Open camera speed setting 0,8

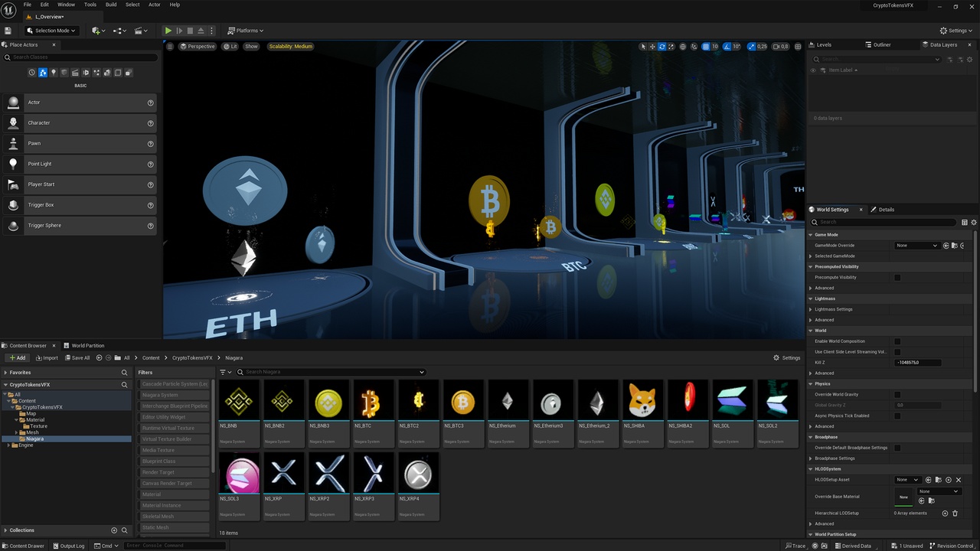(781, 47)
